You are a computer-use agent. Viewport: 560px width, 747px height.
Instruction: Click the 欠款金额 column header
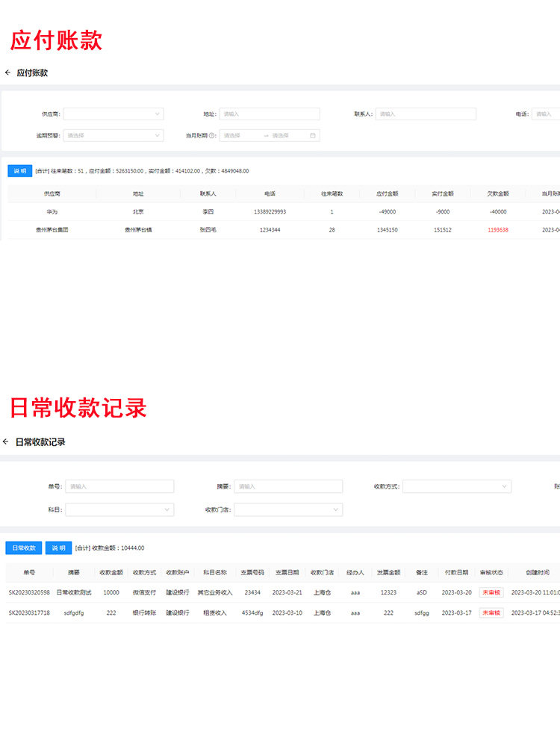click(x=498, y=193)
